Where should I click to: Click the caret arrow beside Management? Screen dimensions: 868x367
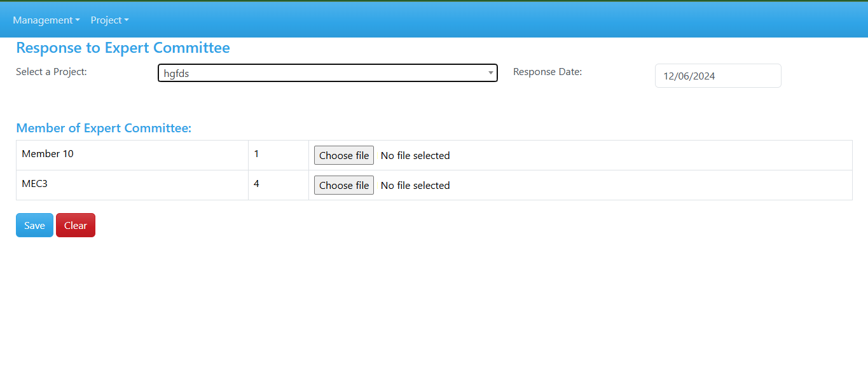pyautogui.click(x=78, y=20)
